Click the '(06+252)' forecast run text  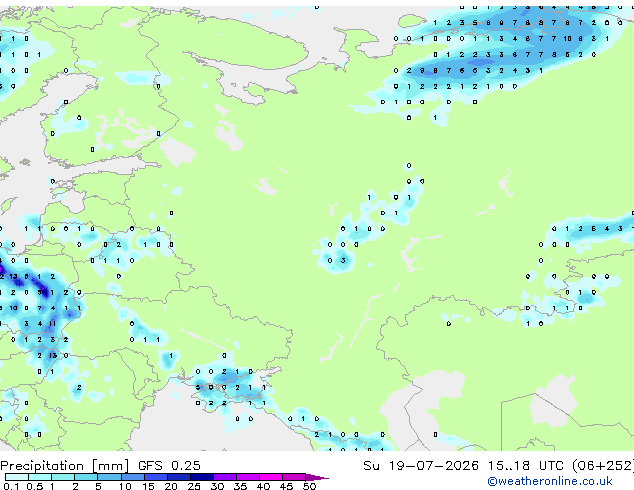tap(603, 466)
